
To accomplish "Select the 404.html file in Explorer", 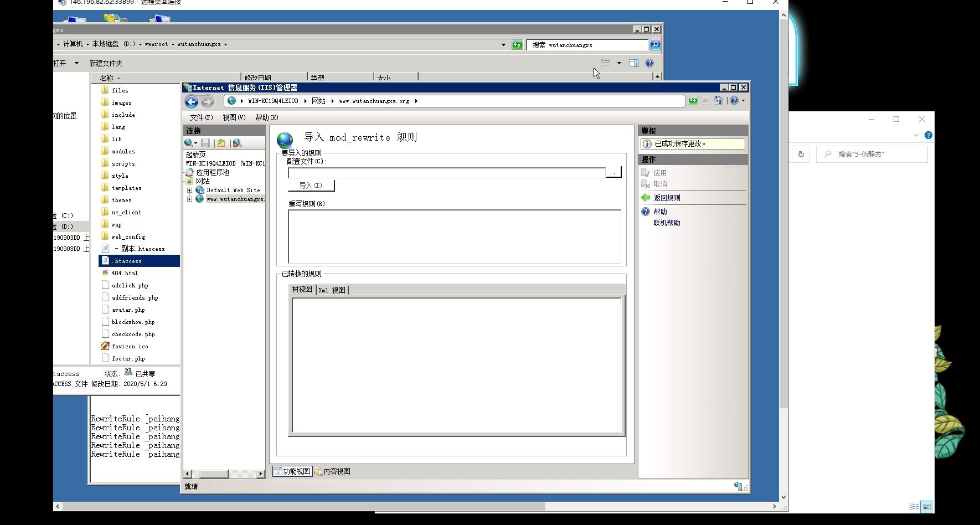I will pyautogui.click(x=125, y=273).
